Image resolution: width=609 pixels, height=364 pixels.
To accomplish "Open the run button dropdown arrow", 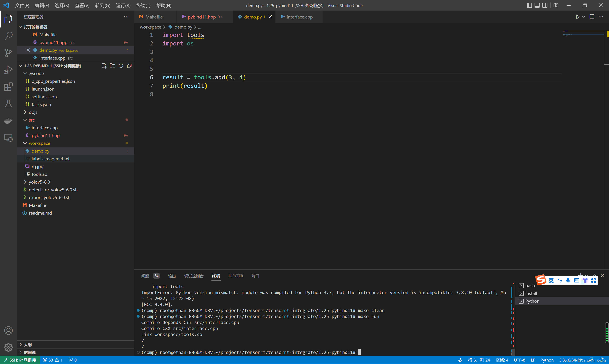I will [584, 17].
